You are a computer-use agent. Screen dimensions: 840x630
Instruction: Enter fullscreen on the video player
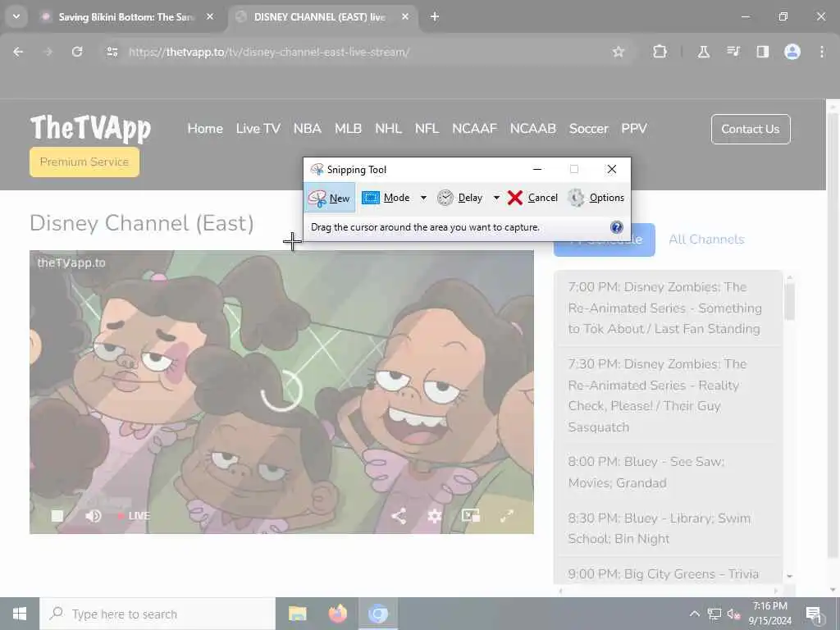[x=507, y=516]
